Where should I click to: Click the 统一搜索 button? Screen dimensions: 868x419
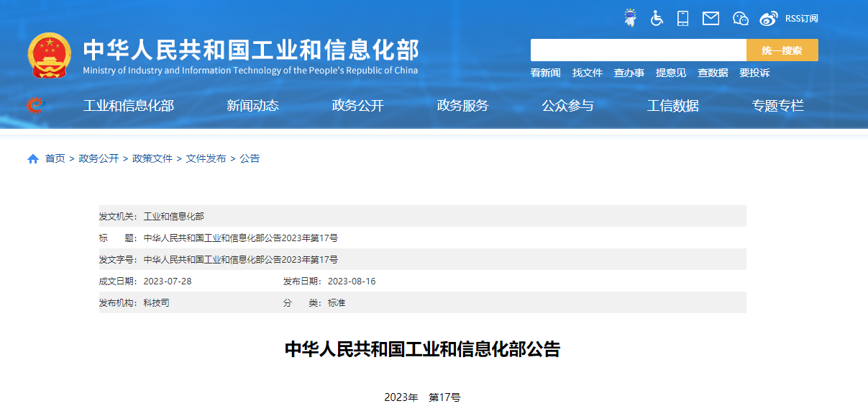pos(782,50)
